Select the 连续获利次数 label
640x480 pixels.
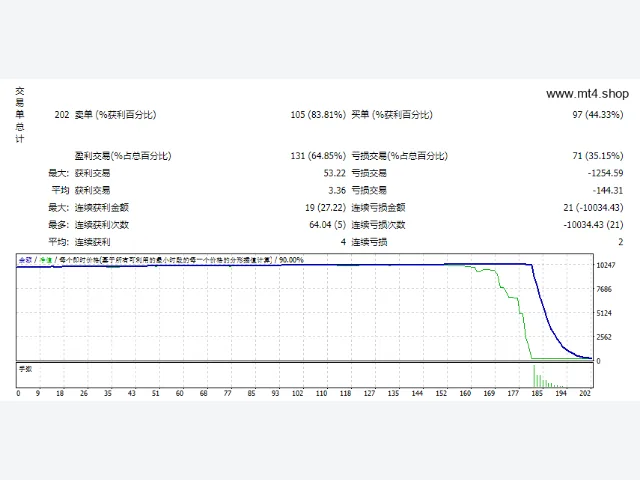(102, 225)
